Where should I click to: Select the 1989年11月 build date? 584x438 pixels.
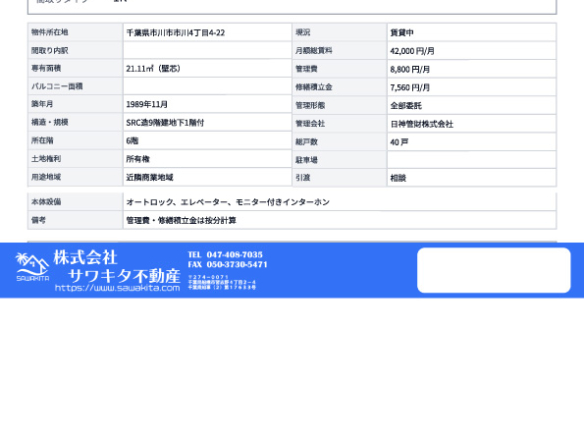pyautogui.click(x=147, y=104)
